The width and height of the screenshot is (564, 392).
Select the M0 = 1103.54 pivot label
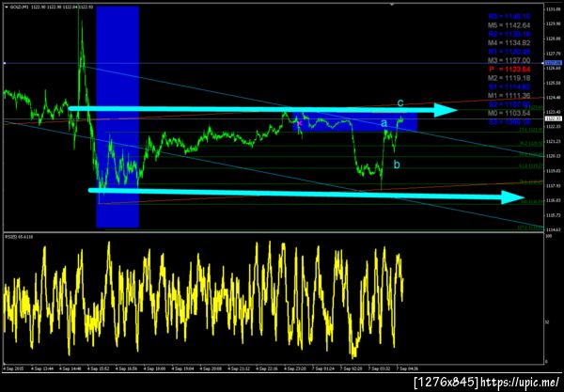point(509,114)
